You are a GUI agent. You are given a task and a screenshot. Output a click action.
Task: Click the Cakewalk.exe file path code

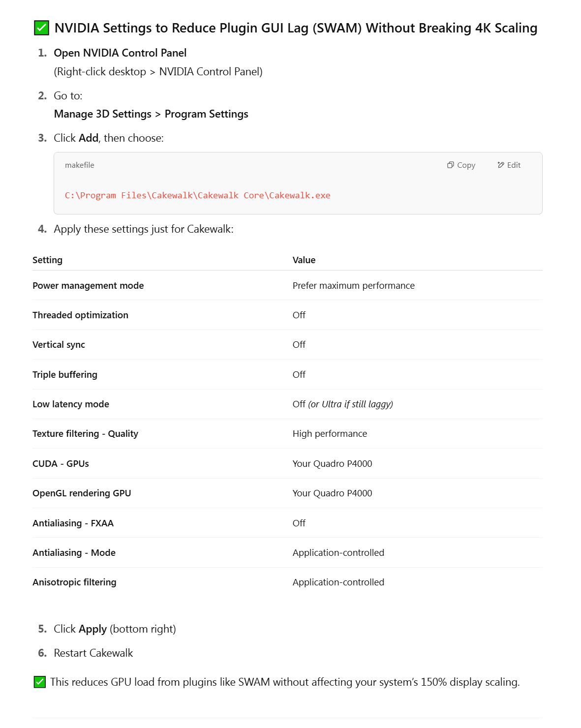[198, 195]
